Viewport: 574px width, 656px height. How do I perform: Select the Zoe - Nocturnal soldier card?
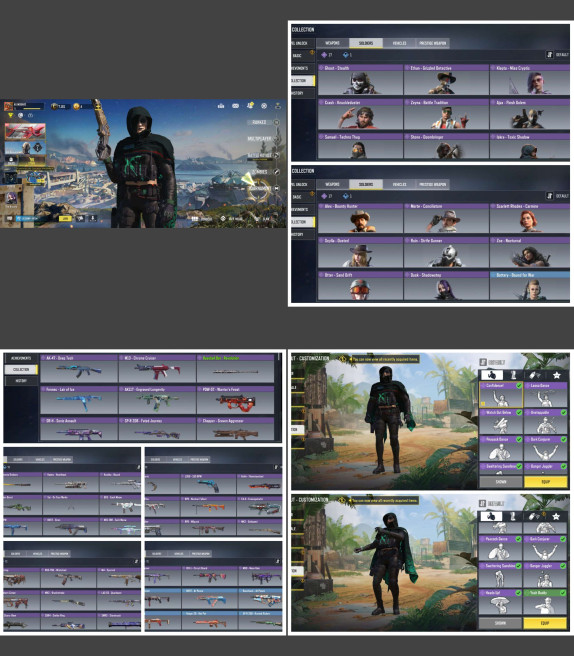click(x=530, y=252)
